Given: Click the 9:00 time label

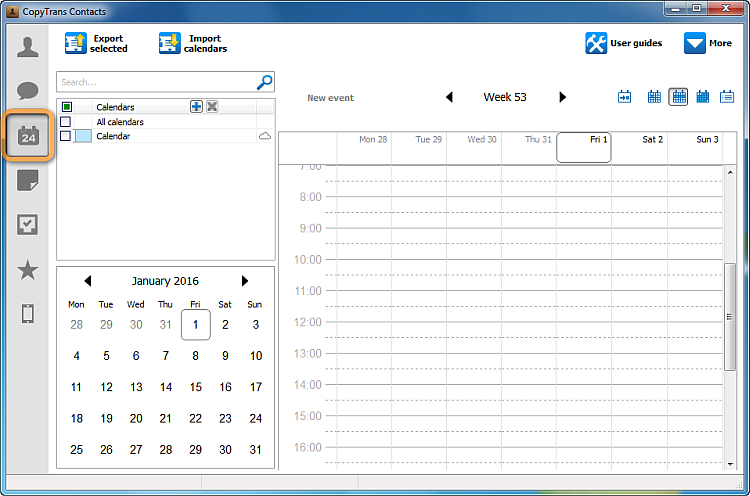Looking at the screenshot, I should pyautogui.click(x=310, y=228).
